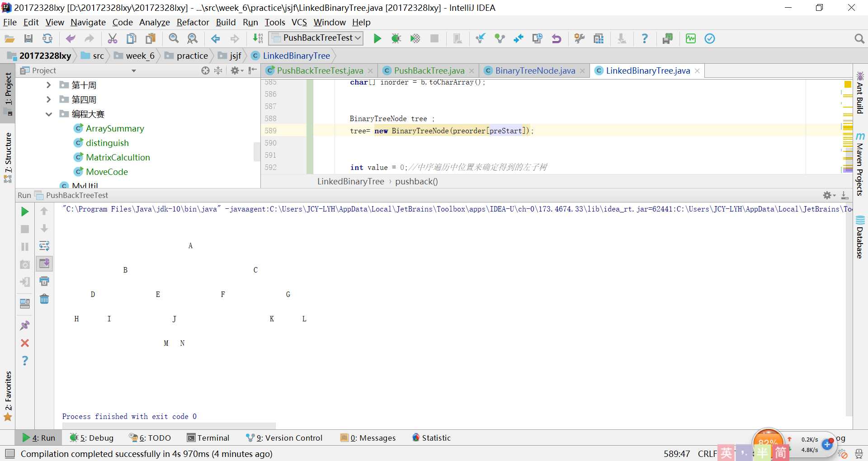
Task: Close the LinkedBinaryTree.java tab
Action: click(697, 71)
